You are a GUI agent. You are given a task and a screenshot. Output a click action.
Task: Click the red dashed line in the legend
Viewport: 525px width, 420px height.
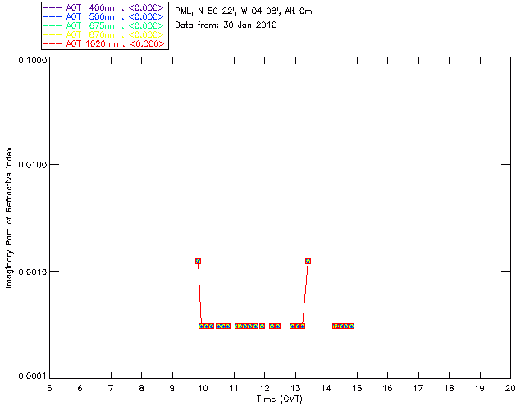point(52,43)
